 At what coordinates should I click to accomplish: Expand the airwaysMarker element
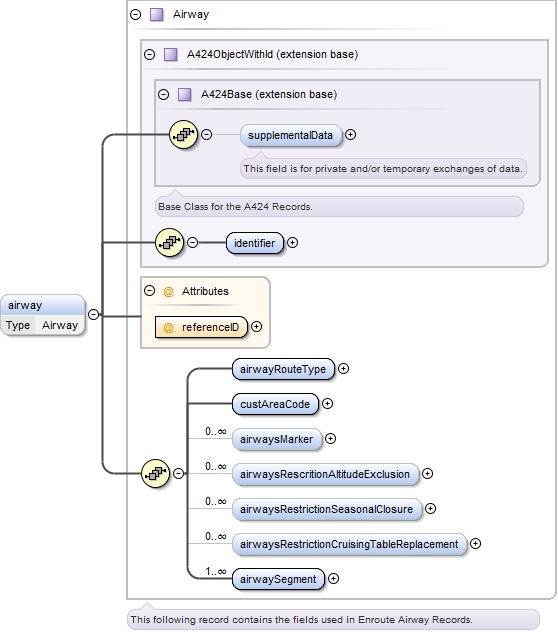pyautogui.click(x=330, y=439)
